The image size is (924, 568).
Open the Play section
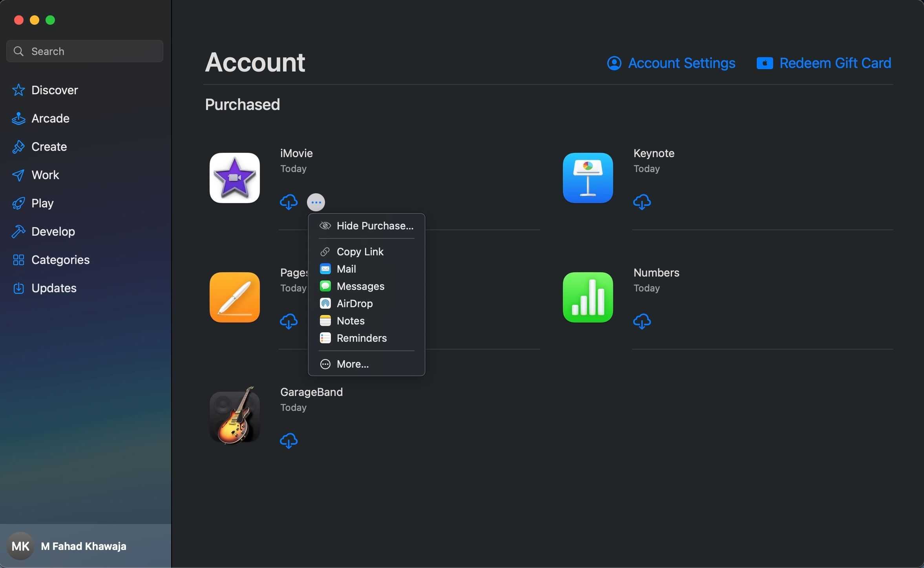[85, 203]
